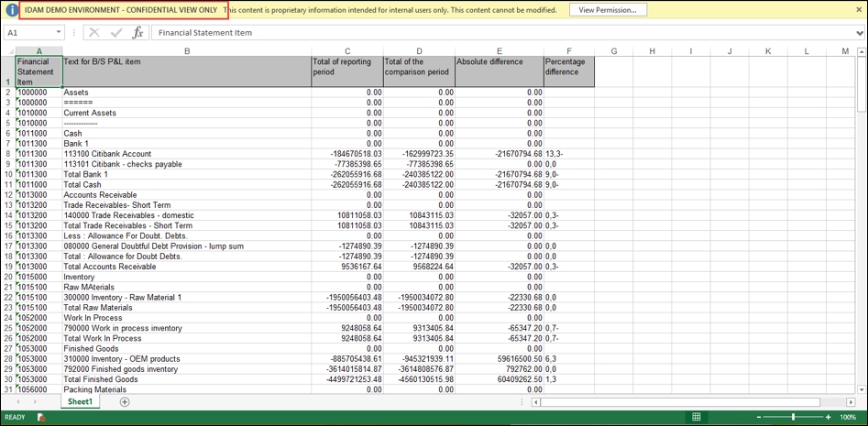The height and width of the screenshot is (426, 868).
Task: Click the formula bar input showing Financial Statement Item
Action: (x=501, y=33)
